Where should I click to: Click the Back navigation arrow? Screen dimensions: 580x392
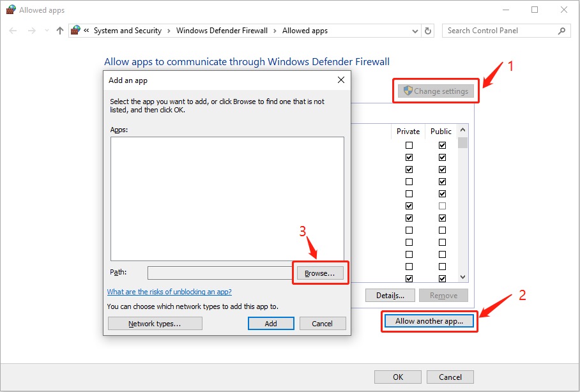coord(13,31)
